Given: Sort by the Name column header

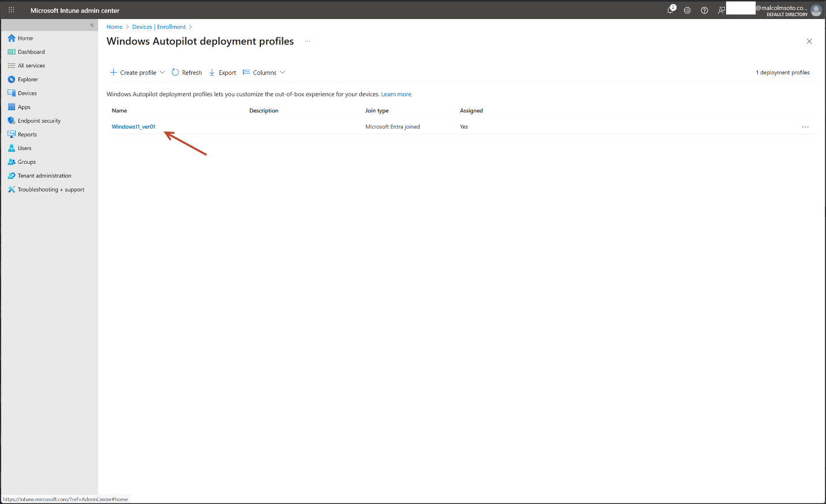Looking at the screenshot, I should 119,111.
